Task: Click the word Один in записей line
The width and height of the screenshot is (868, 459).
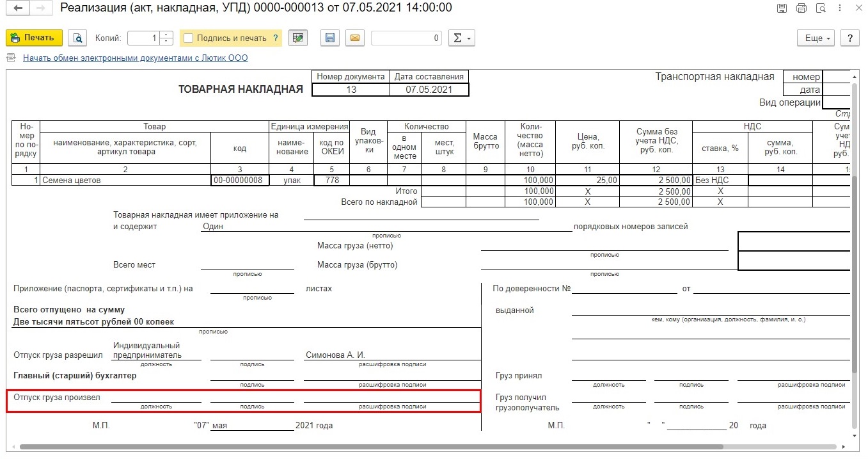Action: [212, 227]
